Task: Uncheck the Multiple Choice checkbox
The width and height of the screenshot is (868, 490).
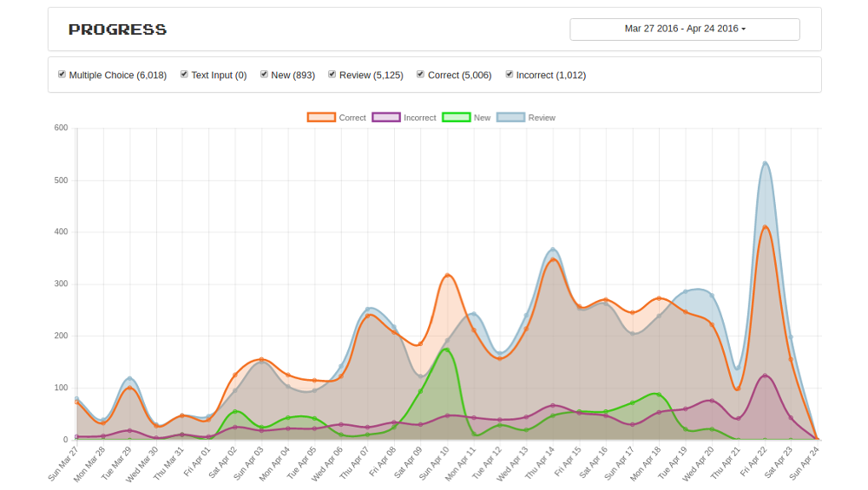Action: [62, 75]
